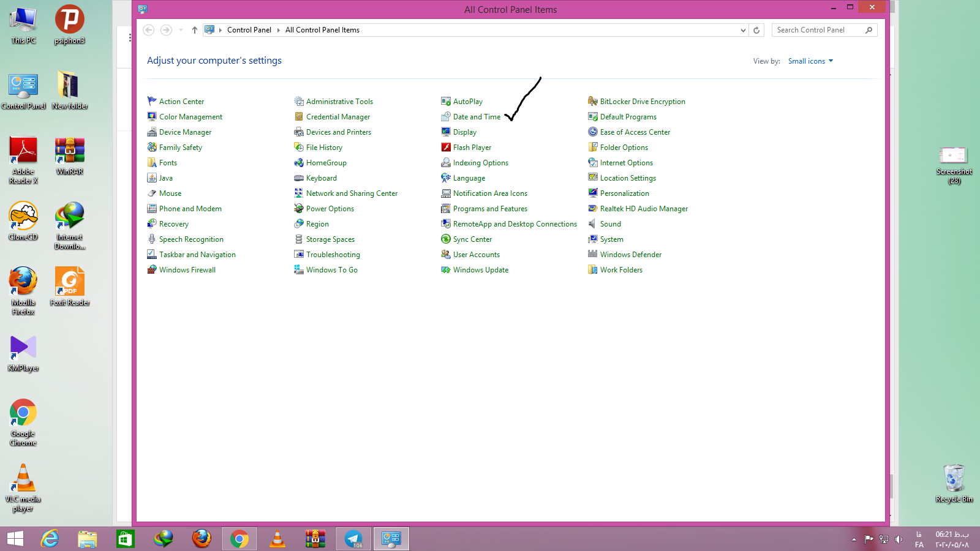Open the Flash Player icon
The height and width of the screenshot is (551, 980).
446,147
